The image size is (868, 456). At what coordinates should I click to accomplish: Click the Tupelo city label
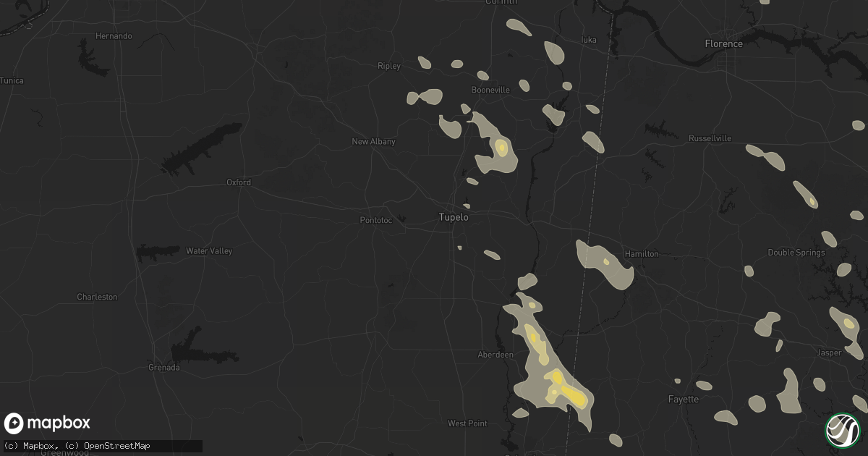point(454,217)
